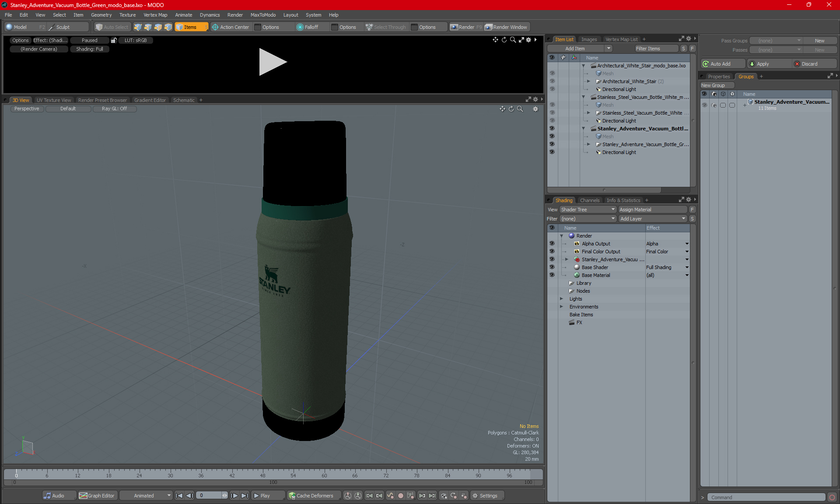Step to next frame
Viewport: 840px width, 504px height.
(234, 496)
